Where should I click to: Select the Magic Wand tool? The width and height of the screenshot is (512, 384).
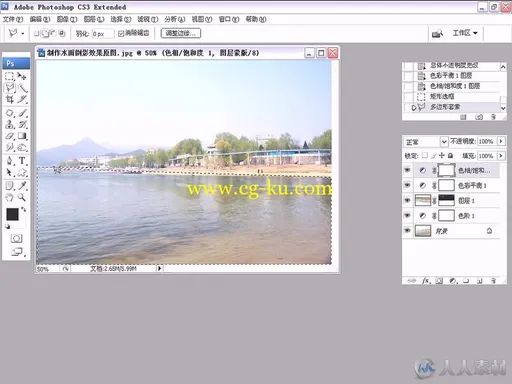pos(22,88)
